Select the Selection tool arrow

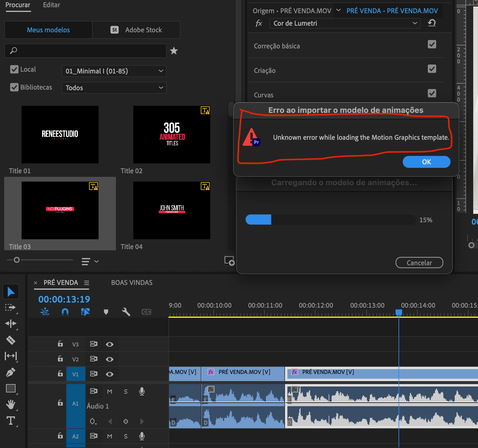click(x=11, y=291)
